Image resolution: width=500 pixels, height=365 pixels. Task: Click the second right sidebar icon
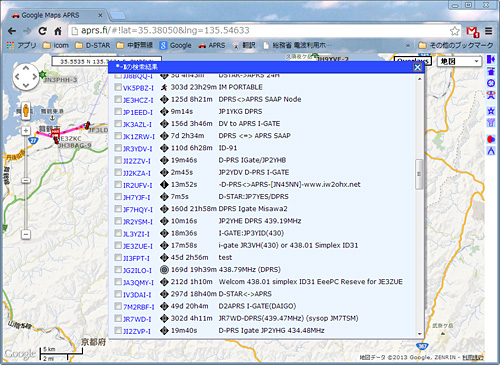point(491,71)
